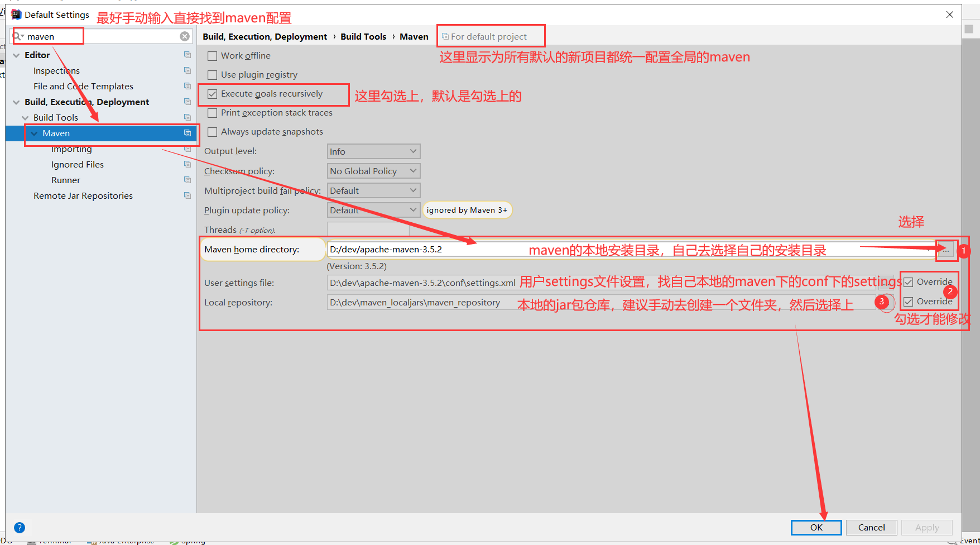Click the 'ignored by Maven 3+' hint
This screenshot has width=980, height=545.
(467, 210)
